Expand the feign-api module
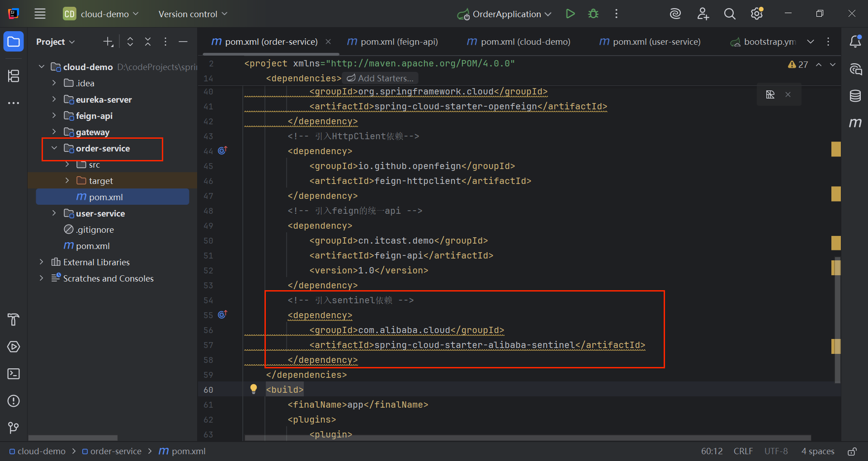 tap(54, 116)
